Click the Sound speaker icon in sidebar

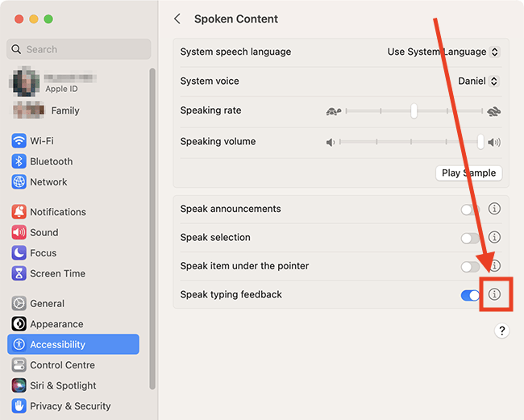click(19, 232)
